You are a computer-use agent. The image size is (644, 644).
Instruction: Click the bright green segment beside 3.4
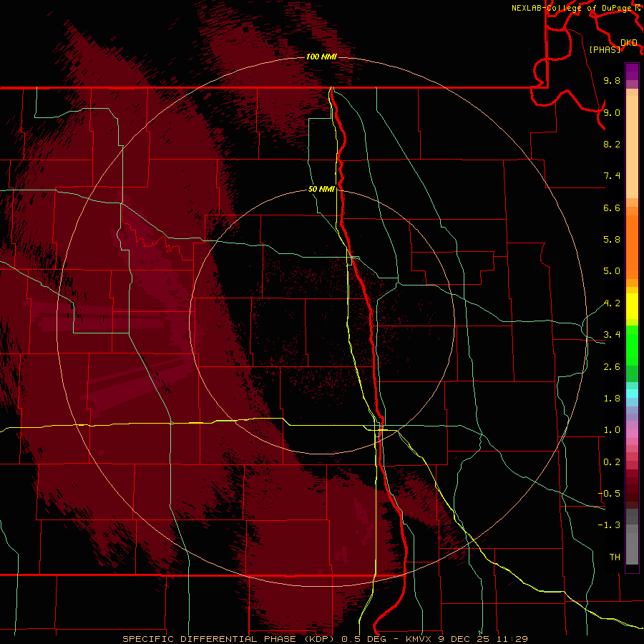(632, 345)
